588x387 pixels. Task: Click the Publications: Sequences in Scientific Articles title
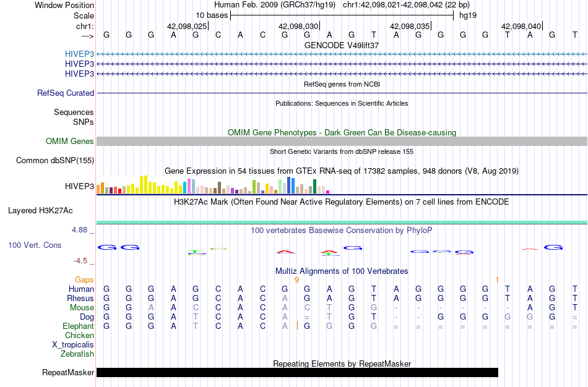pos(342,103)
